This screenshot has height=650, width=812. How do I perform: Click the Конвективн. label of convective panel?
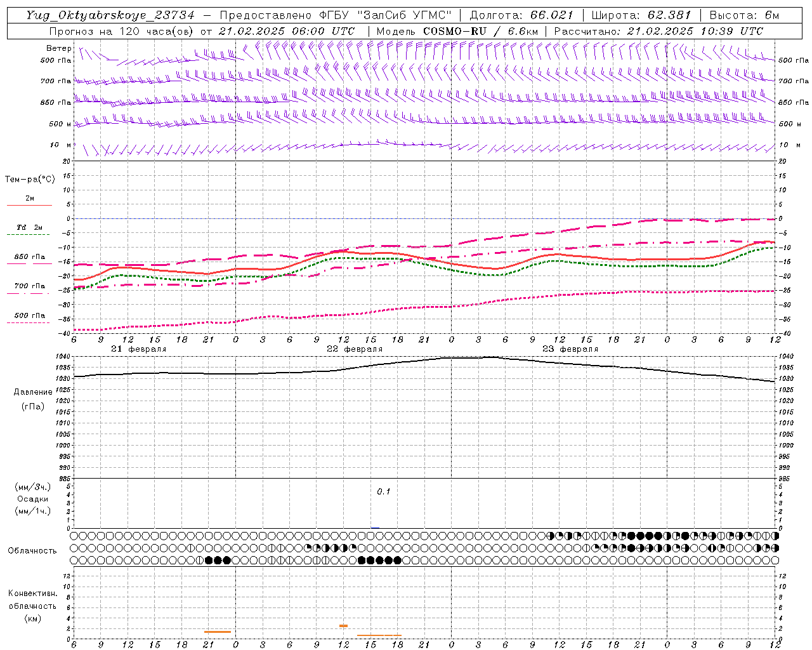[x=33, y=594]
